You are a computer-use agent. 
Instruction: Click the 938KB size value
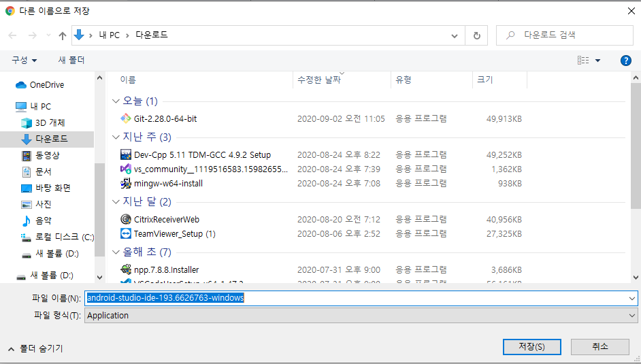point(510,184)
